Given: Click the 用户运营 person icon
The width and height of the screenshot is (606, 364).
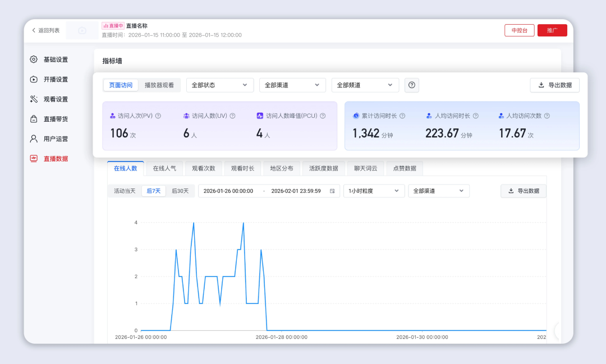Looking at the screenshot, I should (x=34, y=139).
